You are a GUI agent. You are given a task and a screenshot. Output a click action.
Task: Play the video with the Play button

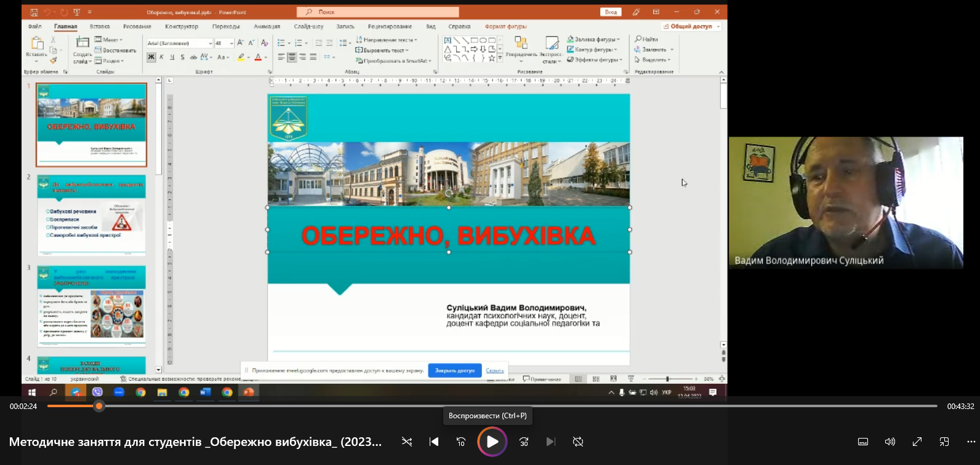coord(492,442)
